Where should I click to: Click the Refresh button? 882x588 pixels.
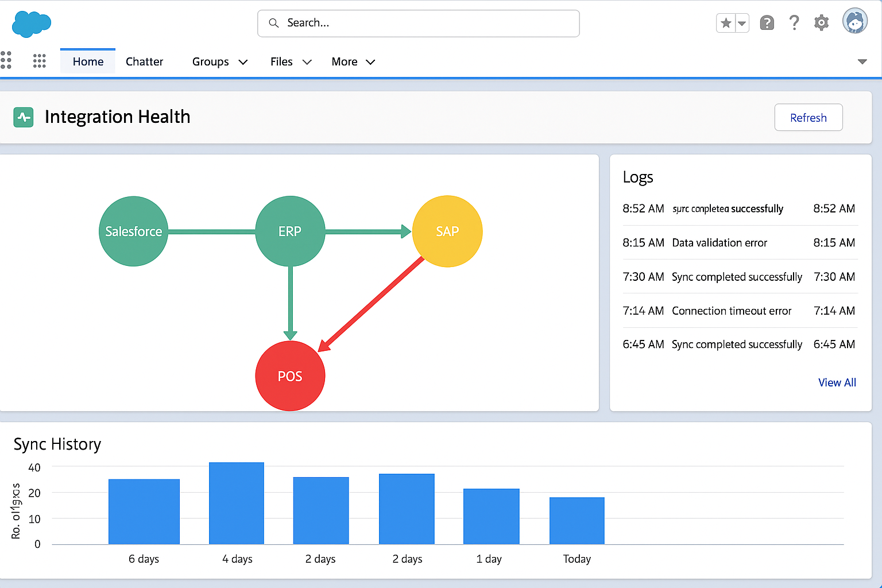[808, 117]
